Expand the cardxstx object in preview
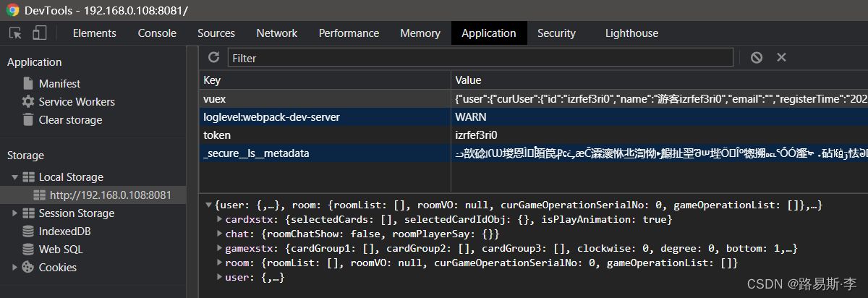The height and width of the screenshot is (298, 868). pos(220,219)
